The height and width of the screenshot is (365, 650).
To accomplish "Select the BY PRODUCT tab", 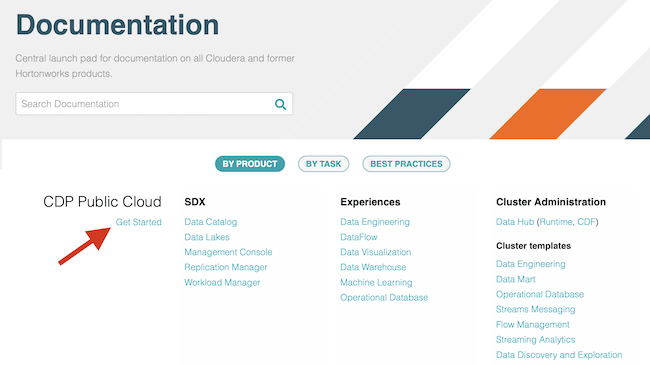I will click(250, 164).
